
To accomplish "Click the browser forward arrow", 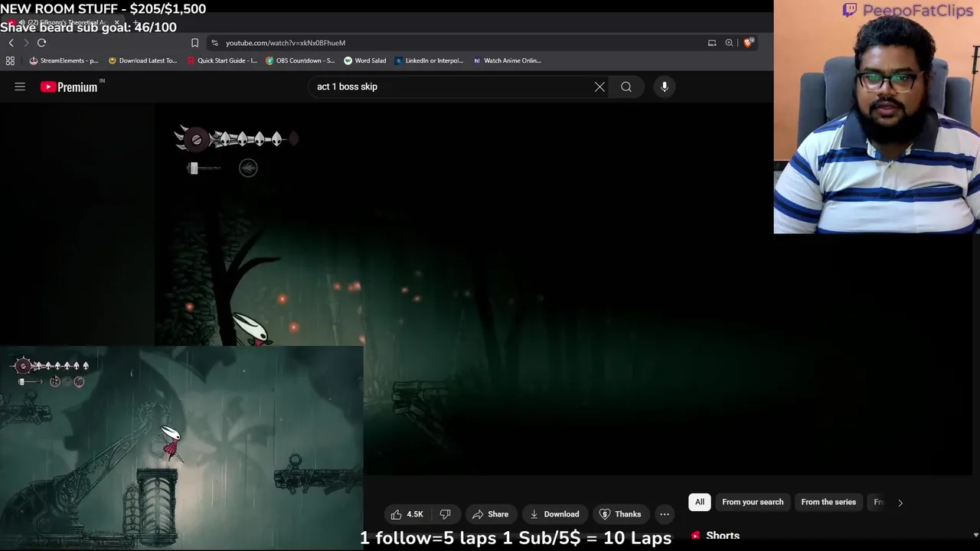I will tap(26, 43).
